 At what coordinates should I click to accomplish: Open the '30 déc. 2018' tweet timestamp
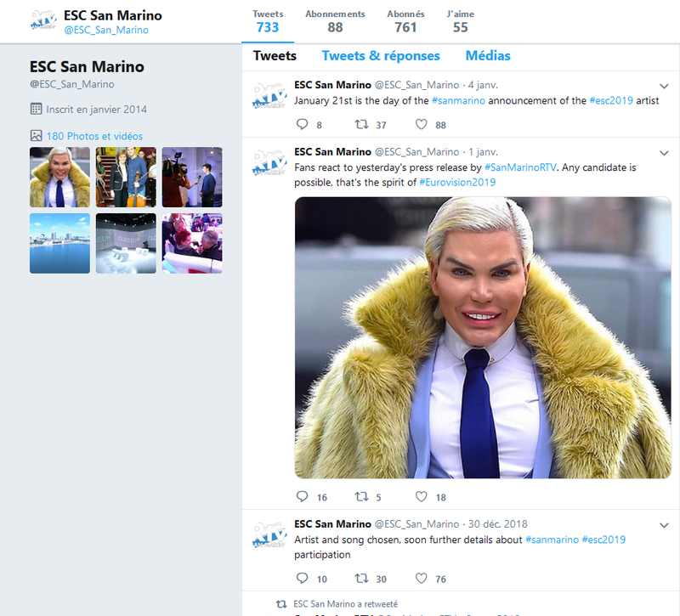point(498,524)
